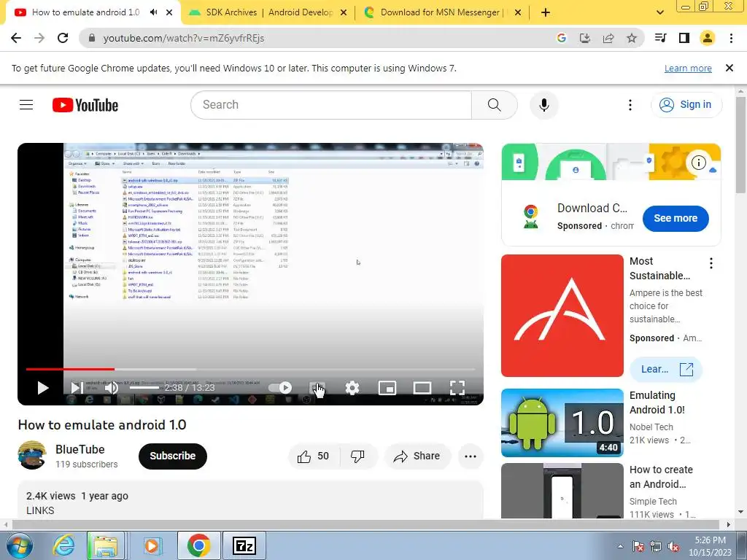Open the YouTube hamburger guide menu

(26, 105)
